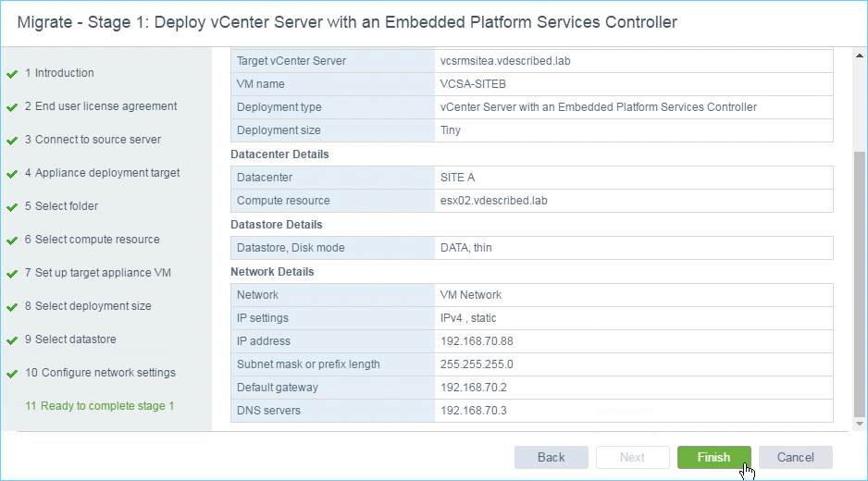Open step 6 Select compute resource
This screenshot has width=868, height=481.
(x=93, y=240)
